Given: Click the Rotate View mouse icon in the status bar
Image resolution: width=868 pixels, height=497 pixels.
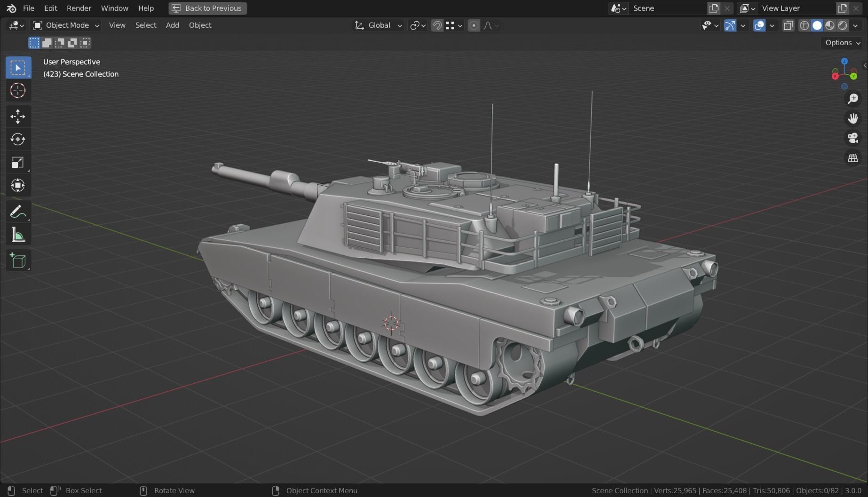Looking at the screenshot, I should click(144, 490).
